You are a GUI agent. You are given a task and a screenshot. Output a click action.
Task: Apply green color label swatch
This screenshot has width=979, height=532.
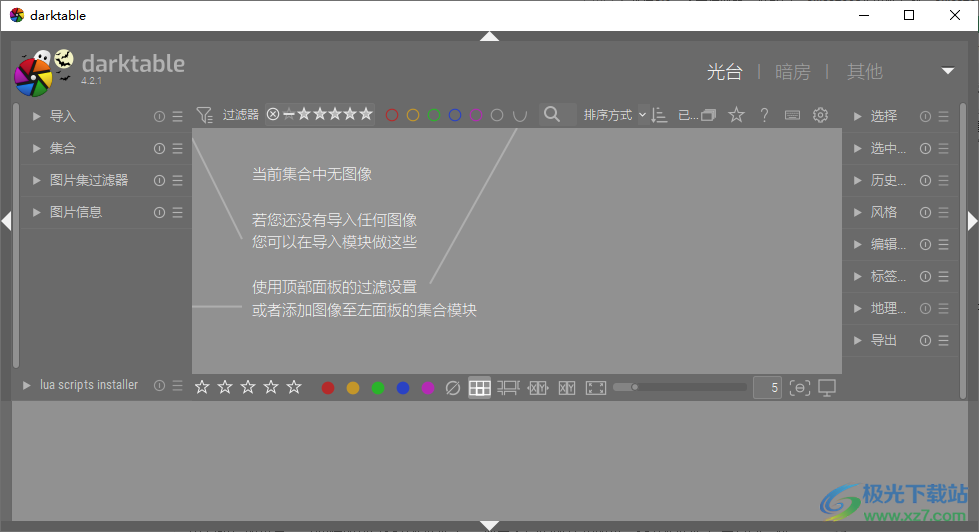pos(378,388)
